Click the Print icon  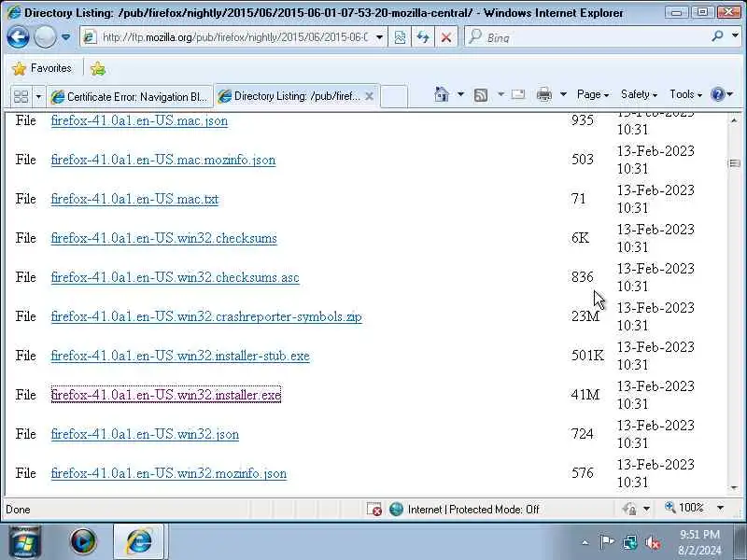(544, 94)
